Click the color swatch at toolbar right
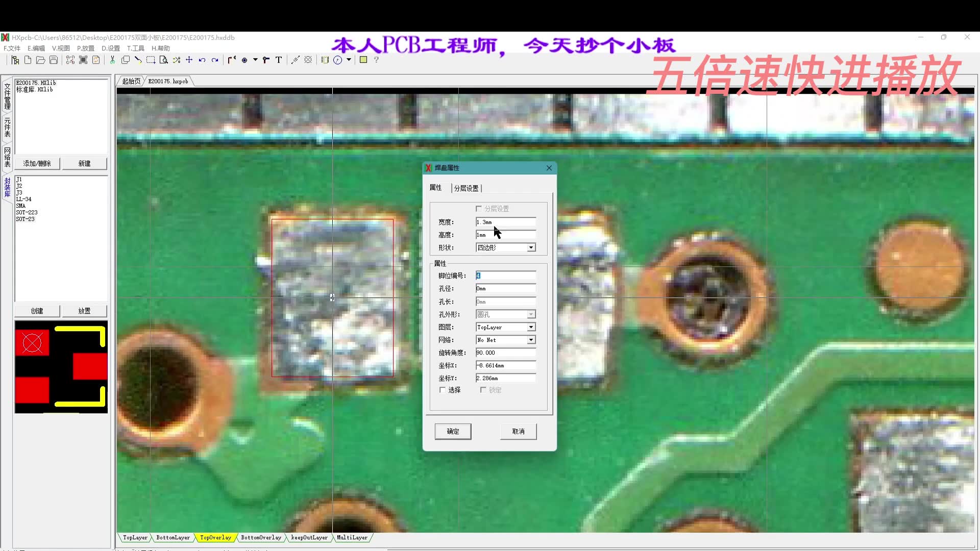Image resolution: width=980 pixels, height=551 pixels. tap(363, 60)
